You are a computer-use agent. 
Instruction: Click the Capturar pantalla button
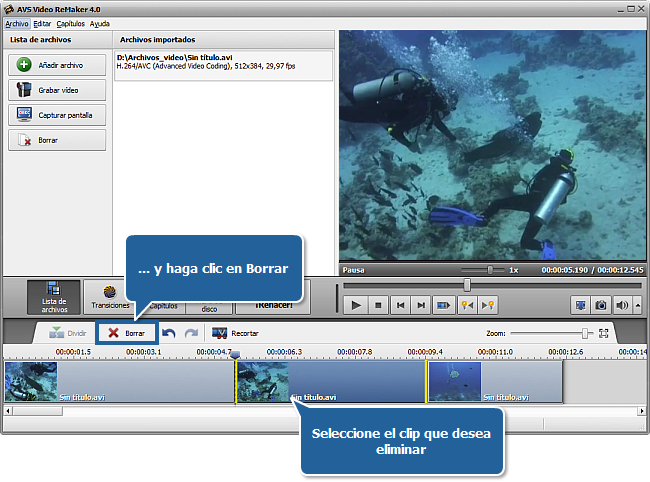click(57, 115)
